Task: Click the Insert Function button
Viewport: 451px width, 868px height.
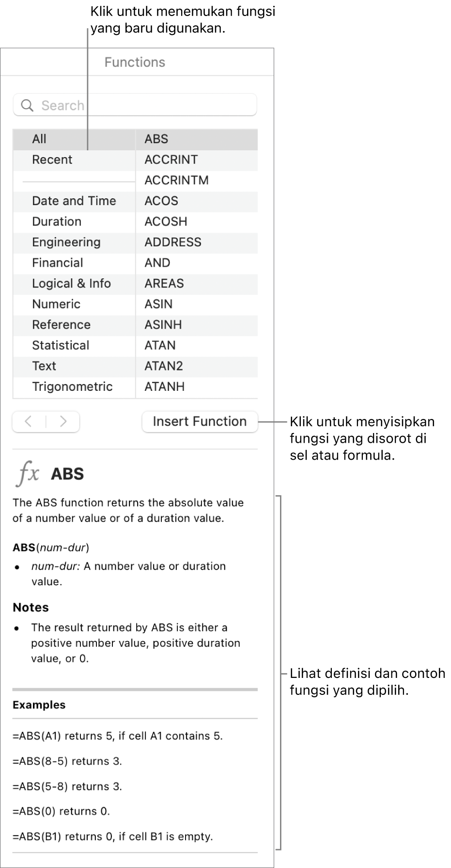Action: click(x=199, y=421)
